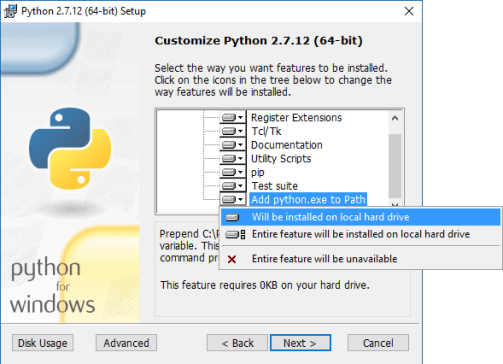Click the red X unavailable icon
This screenshot has width=503, height=364.
point(232,259)
